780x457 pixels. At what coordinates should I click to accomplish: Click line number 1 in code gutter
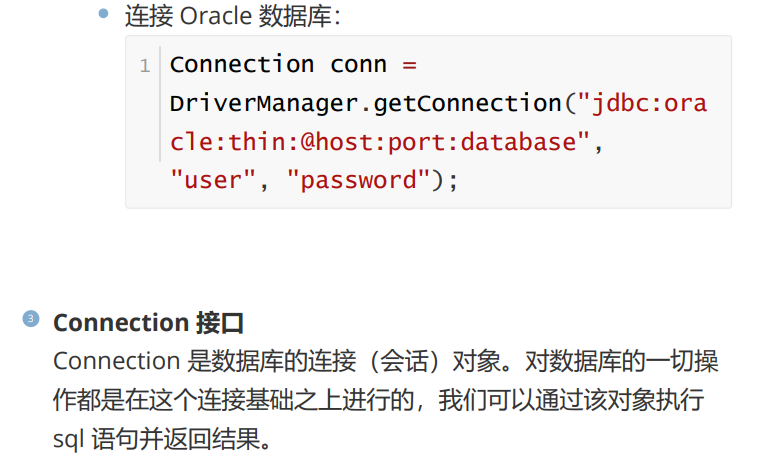[144, 66]
